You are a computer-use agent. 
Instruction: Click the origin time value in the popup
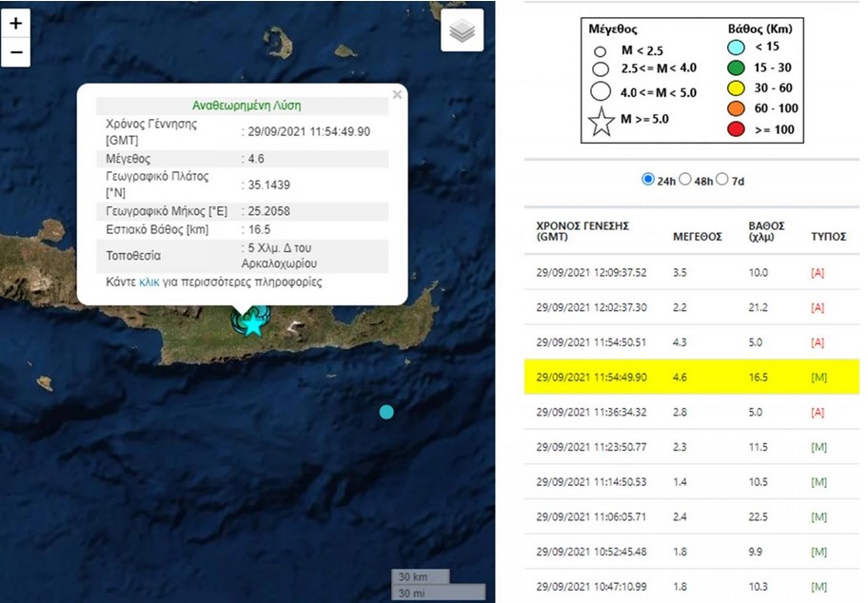[309, 131]
